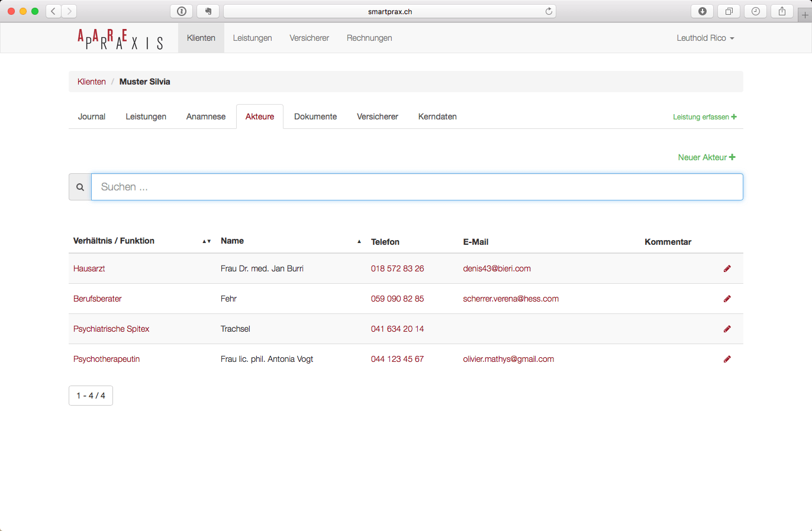Viewport: 812px width, 531px height.
Task: Switch to the Dokumente tab
Action: tap(315, 116)
